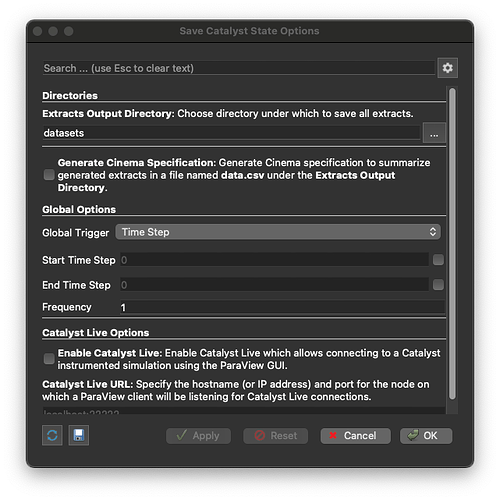Viewport: 500px width, 500px height.
Task: Click the red X Cancel icon
Action: pyautogui.click(x=333, y=435)
